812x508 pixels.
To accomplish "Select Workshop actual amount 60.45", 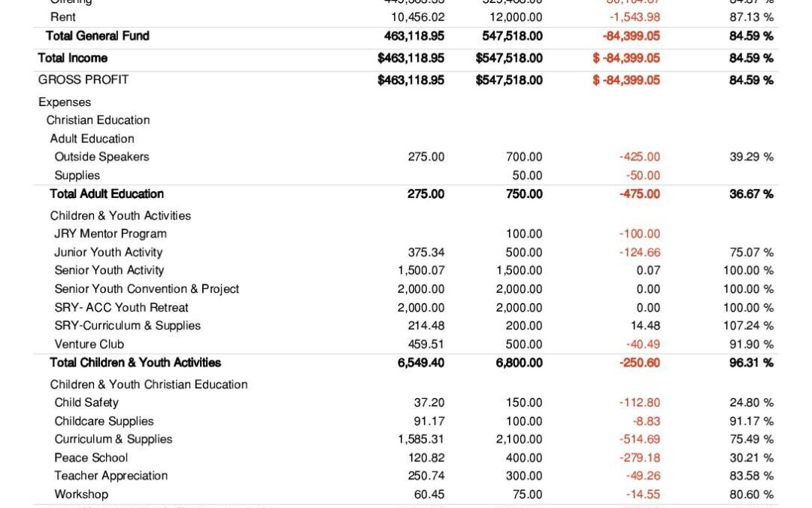I will pyautogui.click(x=429, y=494).
